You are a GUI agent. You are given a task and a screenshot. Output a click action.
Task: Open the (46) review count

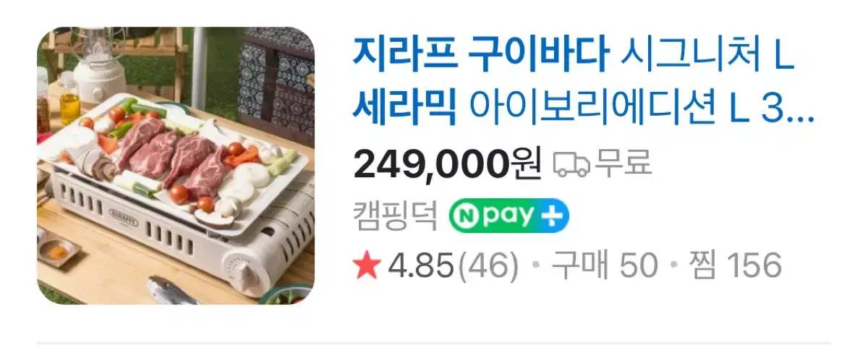pos(488,266)
